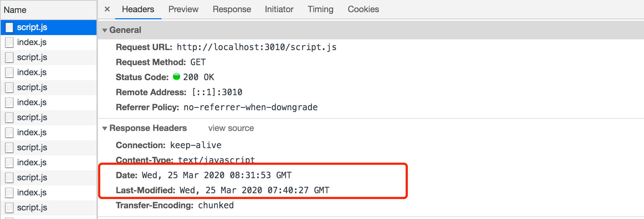
Task: Select the request URL value
Action: 257,47
